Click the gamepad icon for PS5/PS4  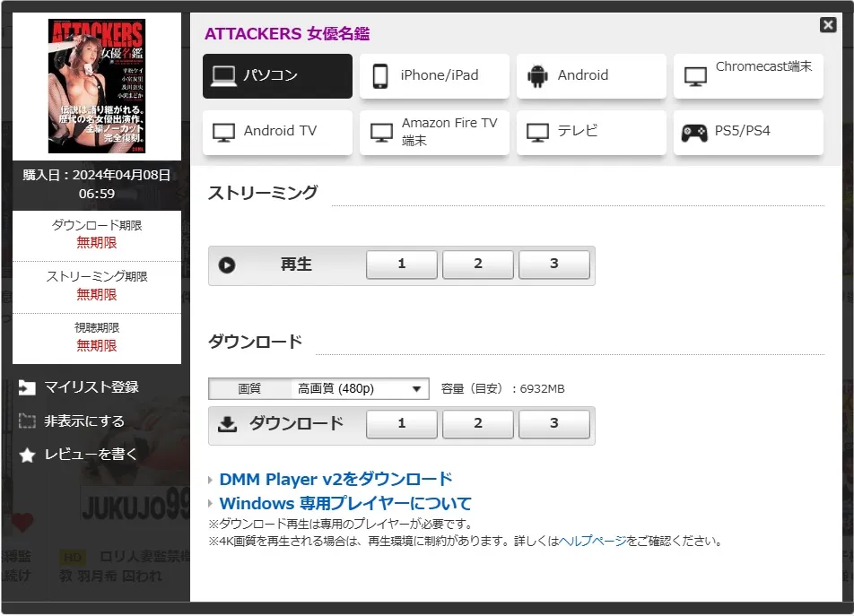pos(694,132)
